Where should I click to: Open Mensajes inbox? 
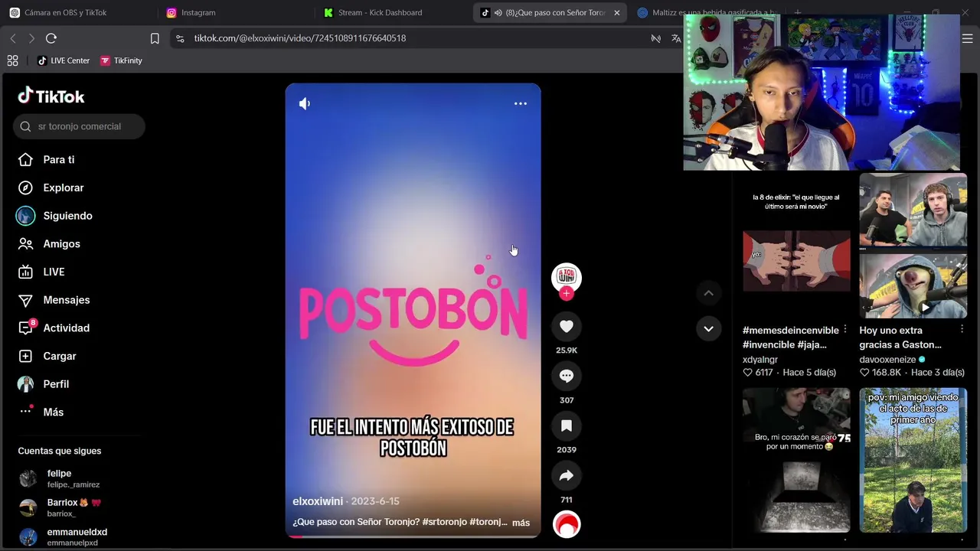point(54,300)
